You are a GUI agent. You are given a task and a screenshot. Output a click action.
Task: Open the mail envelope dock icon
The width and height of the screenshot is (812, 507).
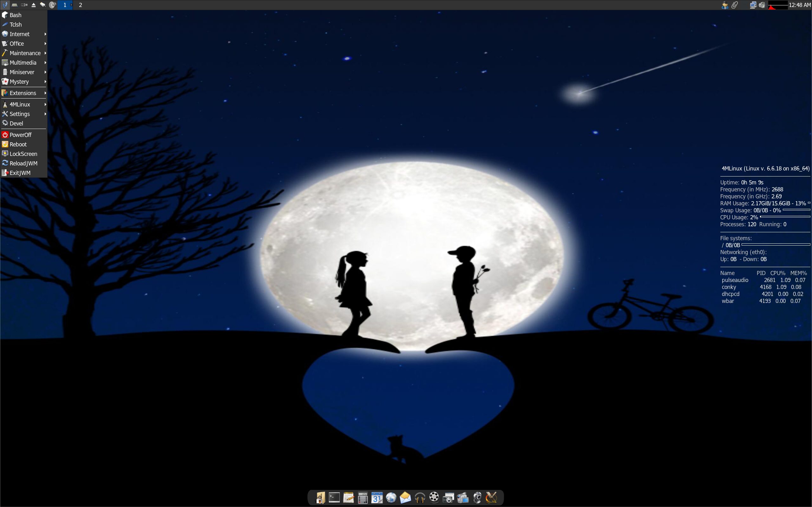[x=405, y=497]
